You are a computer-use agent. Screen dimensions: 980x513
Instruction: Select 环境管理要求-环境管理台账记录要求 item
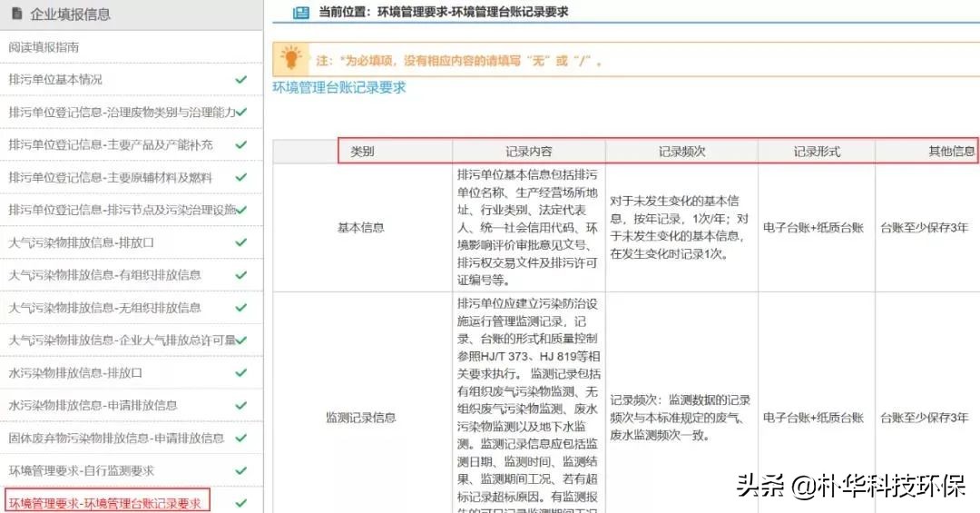105,503
